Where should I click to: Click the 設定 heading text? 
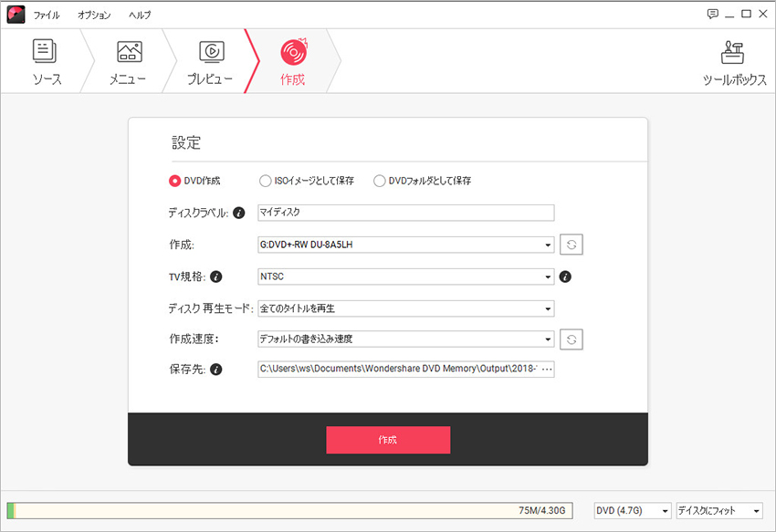[186, 143]
